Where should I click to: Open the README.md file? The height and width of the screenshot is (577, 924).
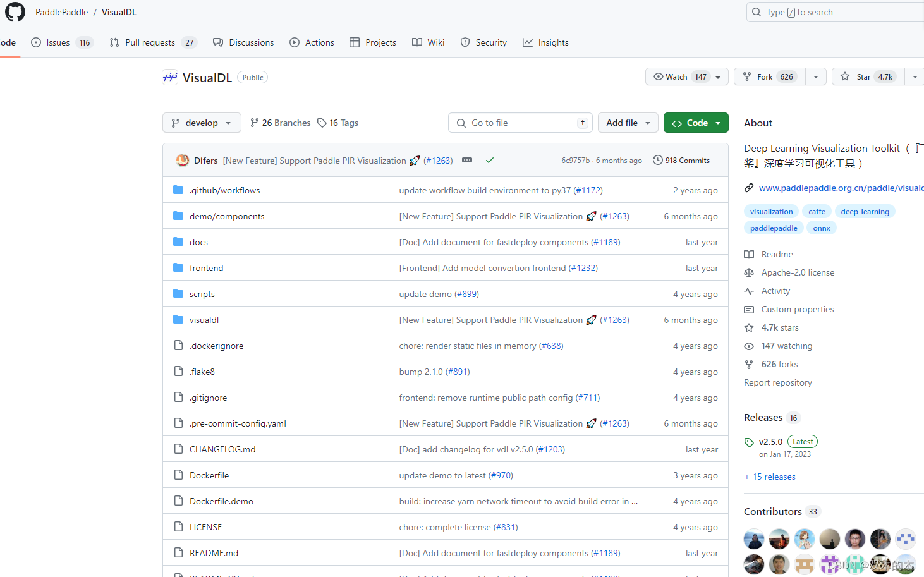pyautogui.click(x=214, y=553)
